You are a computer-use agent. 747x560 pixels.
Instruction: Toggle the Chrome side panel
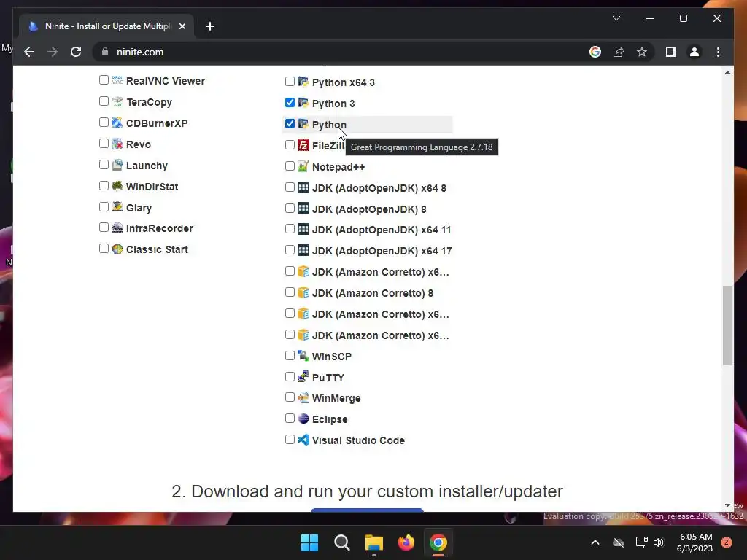pyautogui.click(x=671, y=52)
